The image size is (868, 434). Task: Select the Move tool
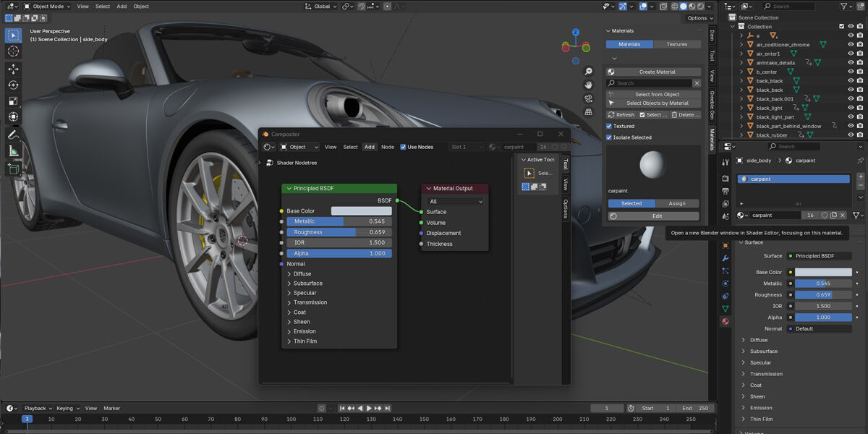point(13,69)
